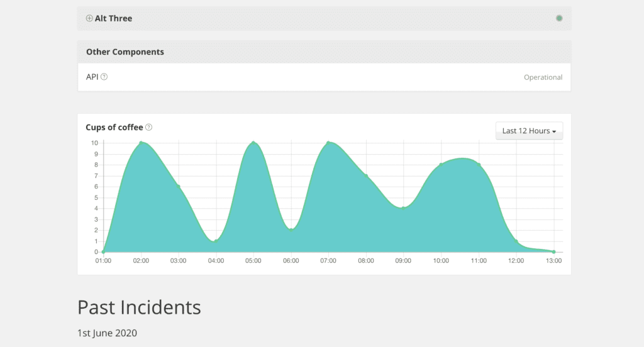This screenshot has width=644, height=347.
Task: Click the 1st June 2020 incident date
Action: click(x=107, y=333)
